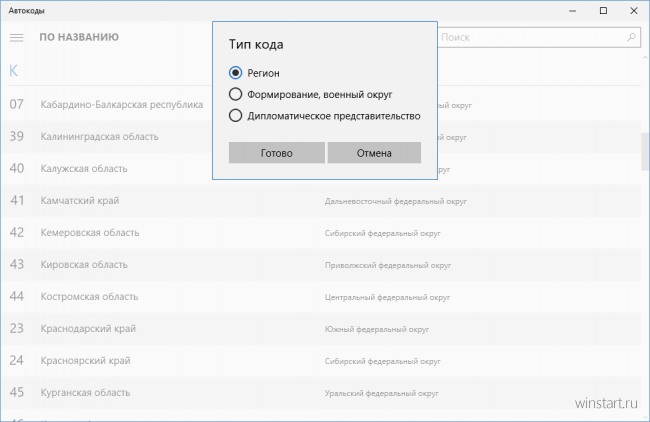Open Кемеровская область entry
This screenshot has height=422, width=650.
pos(321,233)
